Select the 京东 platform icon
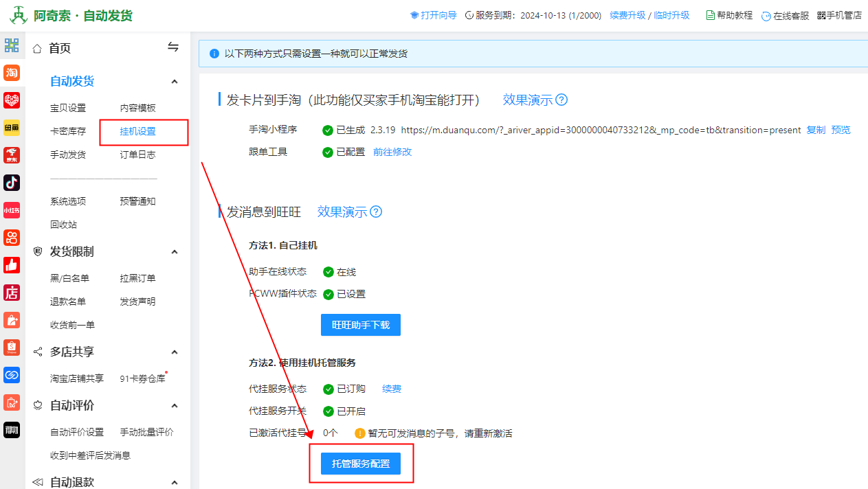Screen dimensions: 868x489 [x=12, y=155]
